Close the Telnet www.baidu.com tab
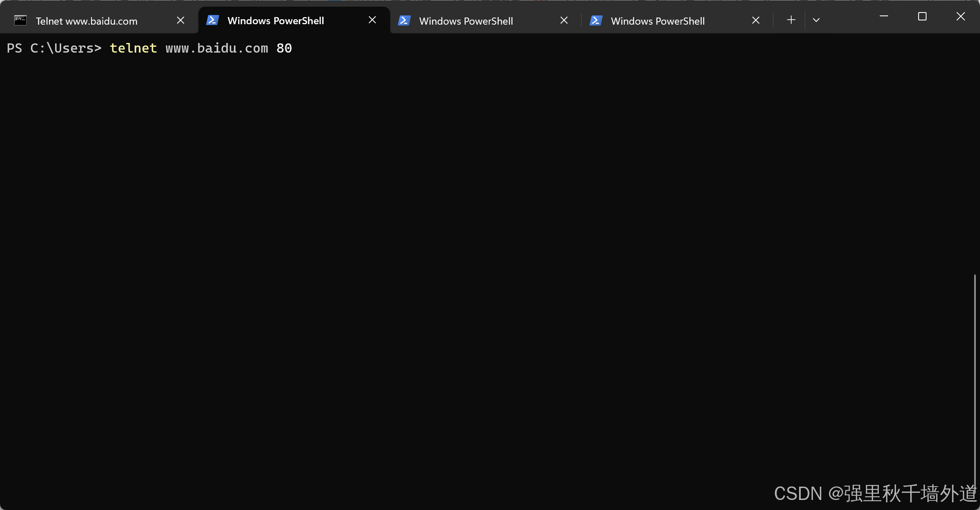Image resolution: width=980 pixels, height=510 pixels. [180, 20]
